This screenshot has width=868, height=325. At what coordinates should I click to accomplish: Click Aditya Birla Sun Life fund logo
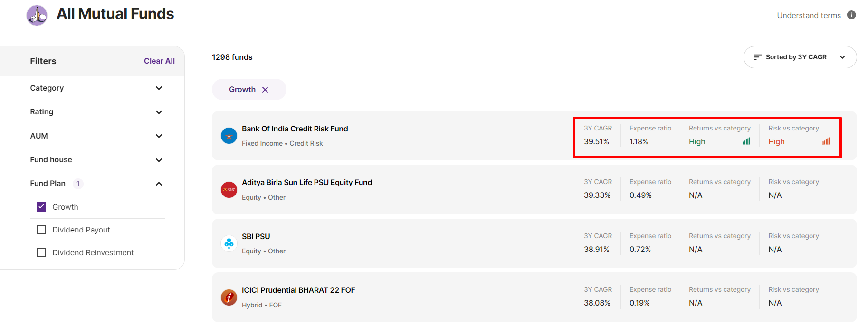click(229, 190)
